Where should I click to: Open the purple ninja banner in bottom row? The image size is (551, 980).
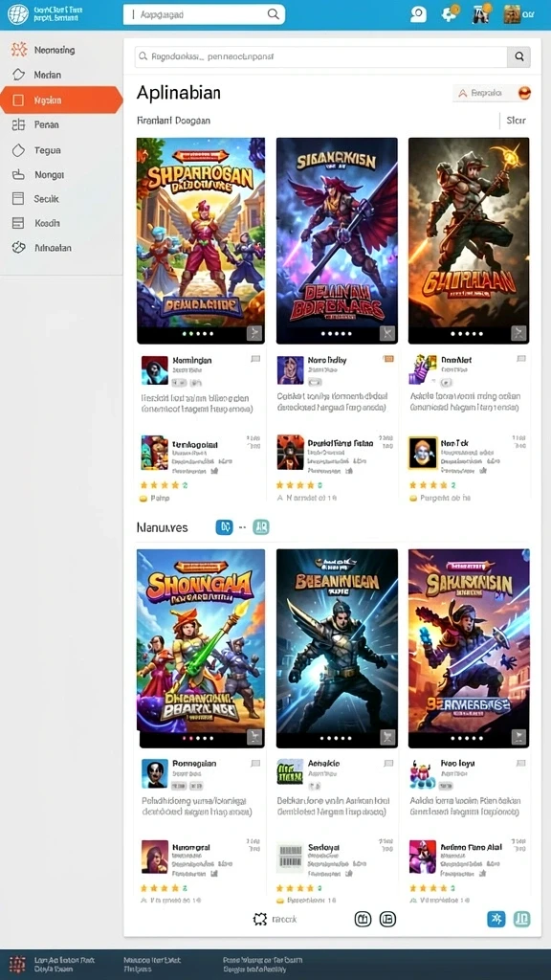pyautogui.click(x=469, y=648)
